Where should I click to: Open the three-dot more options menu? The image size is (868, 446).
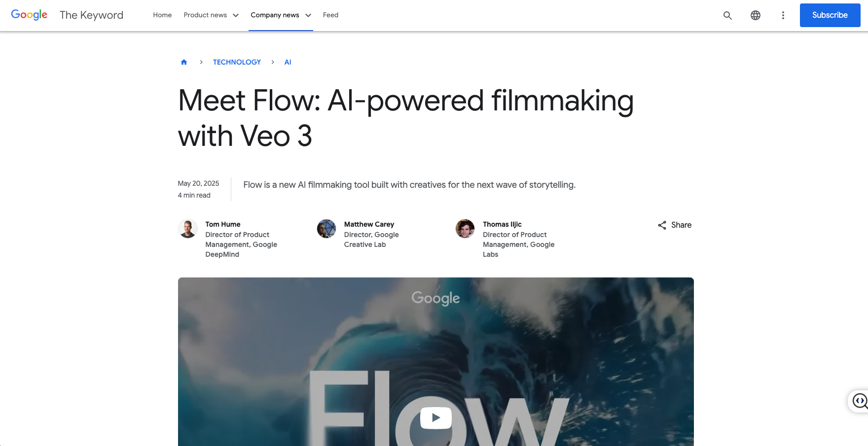pos(783,15)
